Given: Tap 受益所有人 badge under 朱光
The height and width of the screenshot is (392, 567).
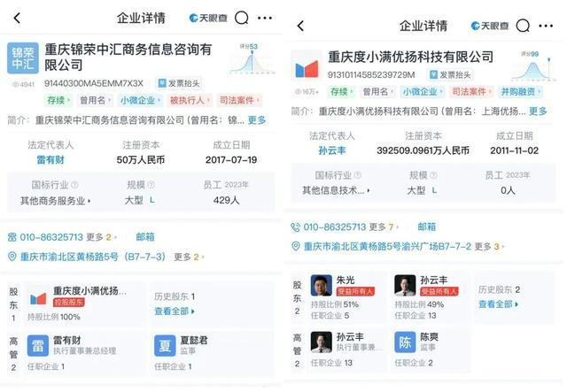Looking at the screenshot, I should click(x=355, y=291).
